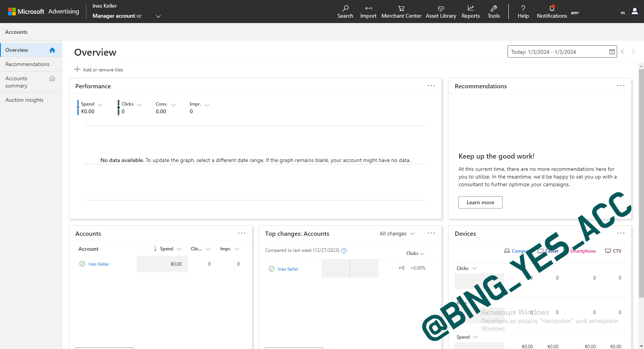
Task: Toggle CTV device legend
Action: pos(613,251)
